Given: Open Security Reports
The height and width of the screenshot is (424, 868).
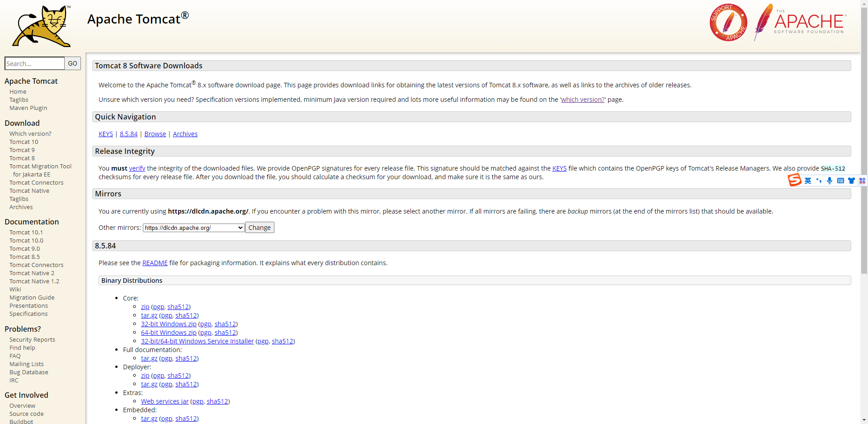Looking at the screenshot, I should pyautogui.click(x=33, y=339).
